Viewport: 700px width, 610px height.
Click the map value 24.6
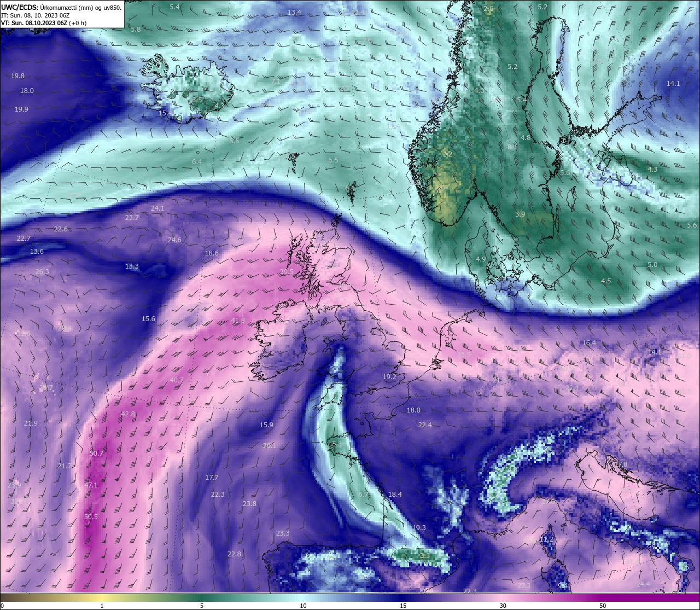click(x=174, y=240)
